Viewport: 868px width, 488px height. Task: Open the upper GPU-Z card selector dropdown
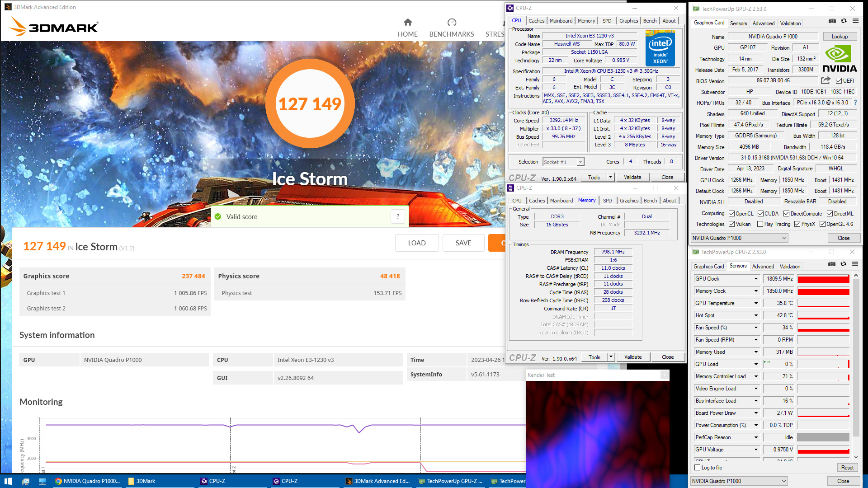(x=740, y=238)
